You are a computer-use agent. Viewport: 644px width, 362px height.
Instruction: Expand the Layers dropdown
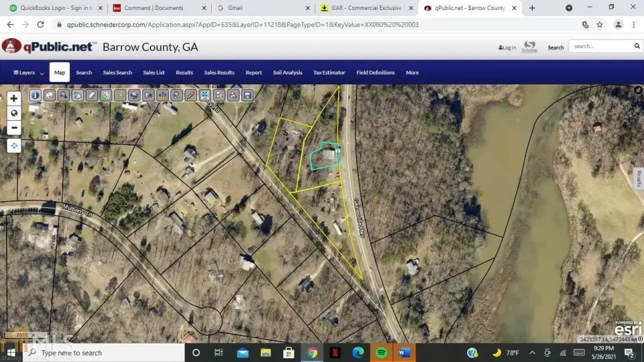28,72
